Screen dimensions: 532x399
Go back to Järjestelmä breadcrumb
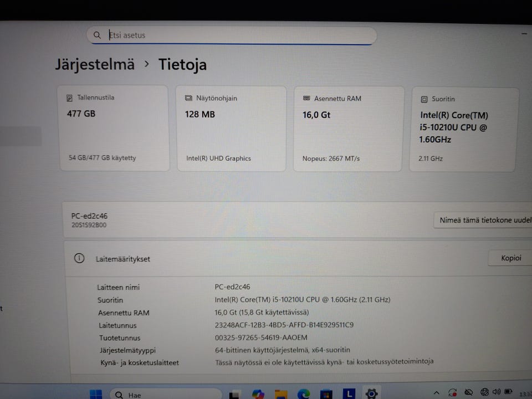coord(95,64)
